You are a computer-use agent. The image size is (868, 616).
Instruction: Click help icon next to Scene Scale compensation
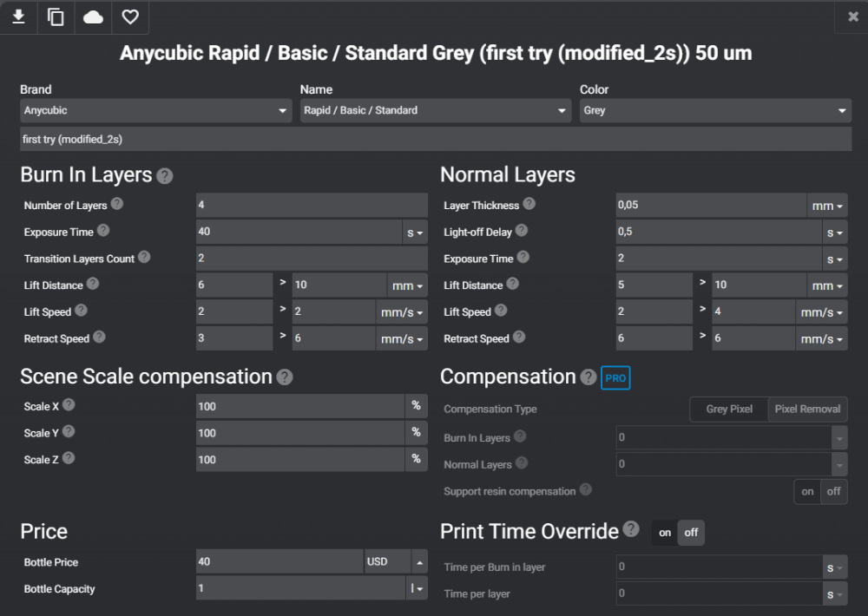click(x=285, y=377)
